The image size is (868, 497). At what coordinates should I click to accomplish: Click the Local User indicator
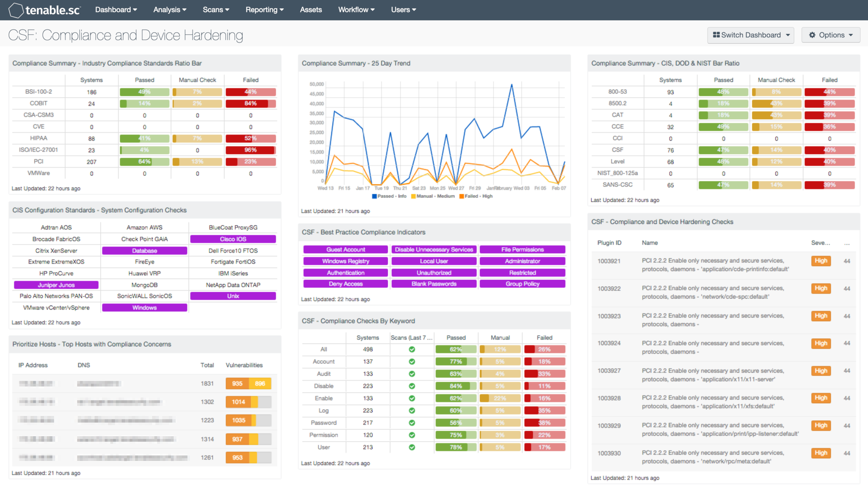click(434, 261)
